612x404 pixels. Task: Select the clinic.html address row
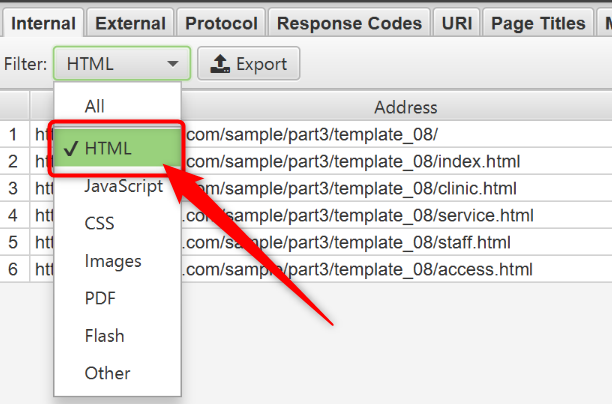(x=350, y=188)
